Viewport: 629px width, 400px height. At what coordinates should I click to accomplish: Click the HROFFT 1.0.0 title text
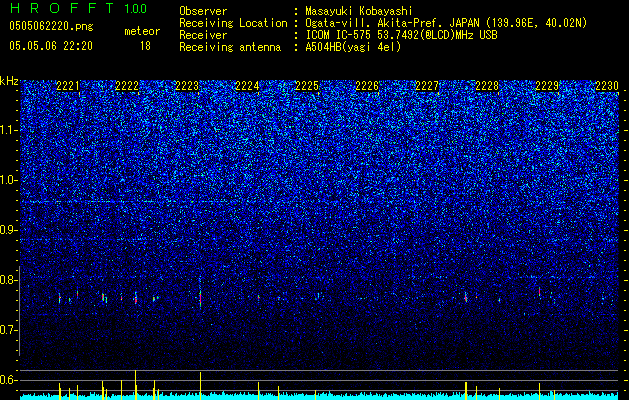click(78, 8)
